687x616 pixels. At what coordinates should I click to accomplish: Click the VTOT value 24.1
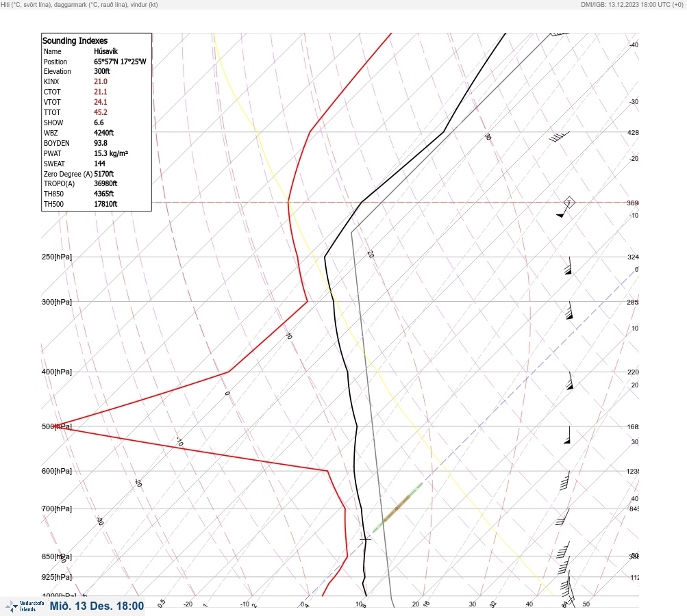(100, 102)
